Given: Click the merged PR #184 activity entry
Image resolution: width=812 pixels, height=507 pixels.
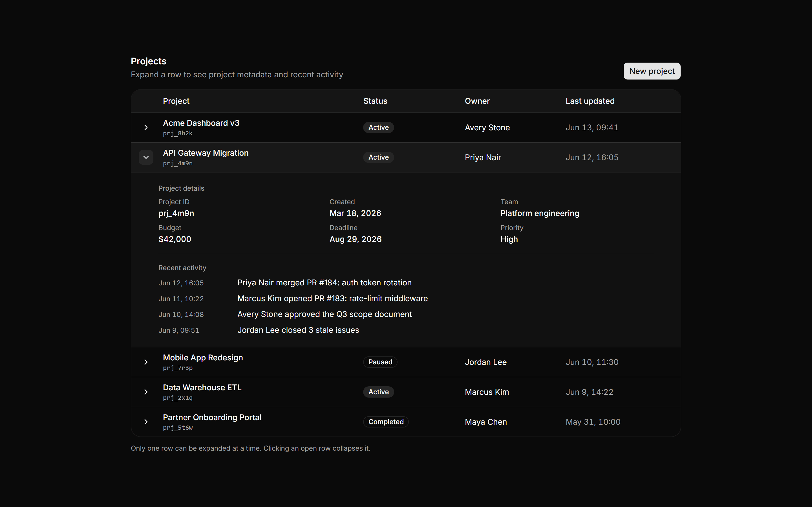Looking at the screenshot, I should coord(324,283).
